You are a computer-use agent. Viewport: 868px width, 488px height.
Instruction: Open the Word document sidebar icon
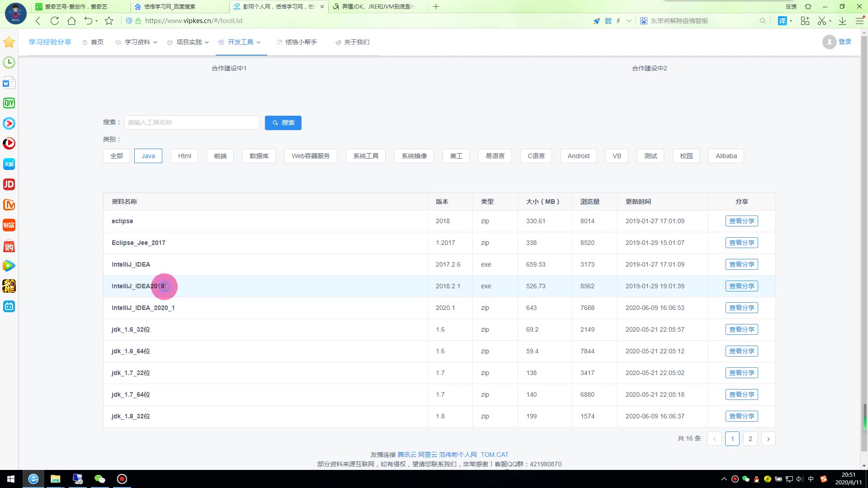[9, 83]
